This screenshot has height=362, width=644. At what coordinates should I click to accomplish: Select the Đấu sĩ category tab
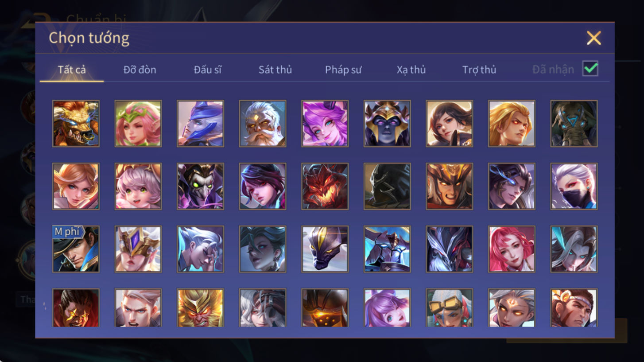coord(208,70)
